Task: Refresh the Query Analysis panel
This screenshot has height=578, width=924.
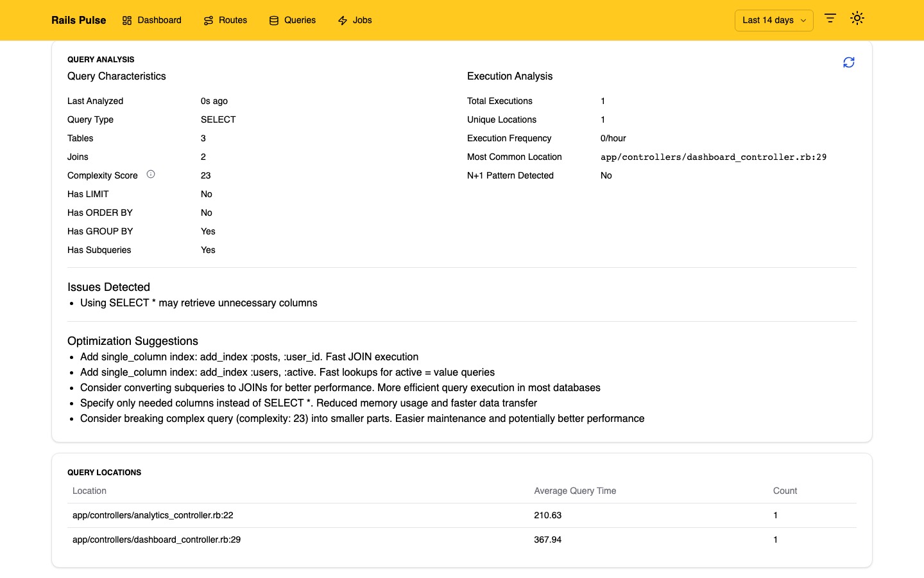Action: [849, 62]
